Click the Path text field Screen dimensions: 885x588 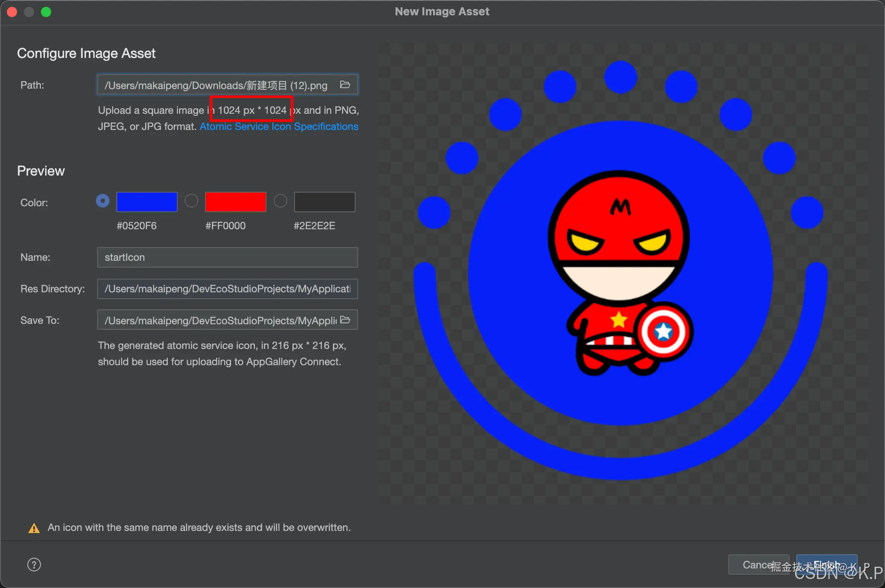[x=217, y=85]
